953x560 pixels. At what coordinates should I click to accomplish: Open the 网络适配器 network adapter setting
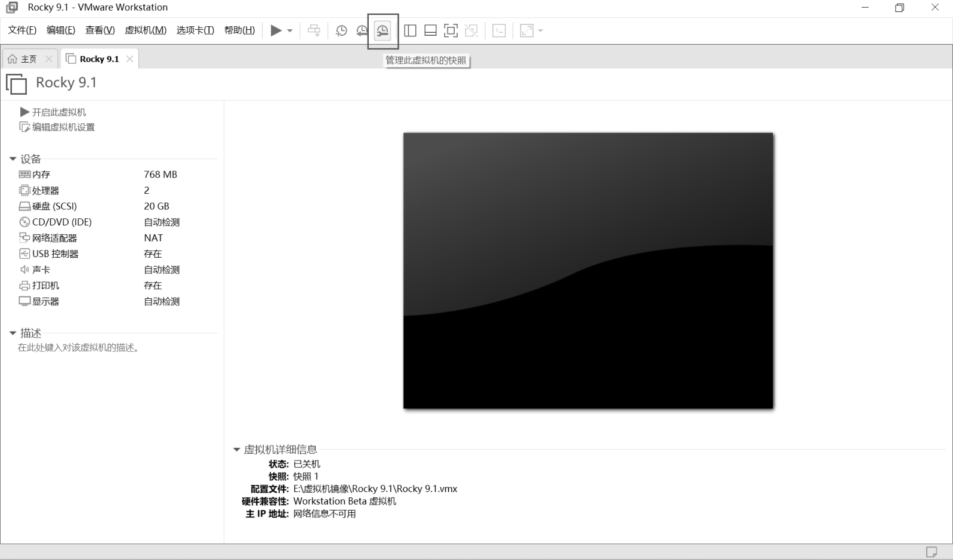point(54,238)
